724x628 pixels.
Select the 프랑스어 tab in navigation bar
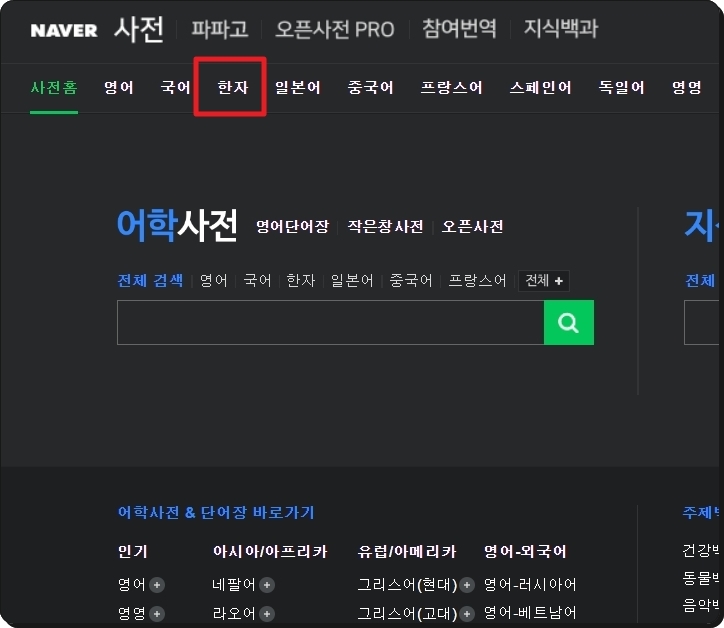[452, 87]
